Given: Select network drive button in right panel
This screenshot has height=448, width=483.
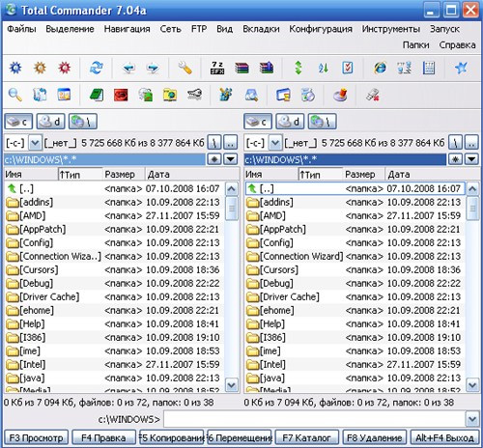Looking at the screenshot, I should point(322,122).
